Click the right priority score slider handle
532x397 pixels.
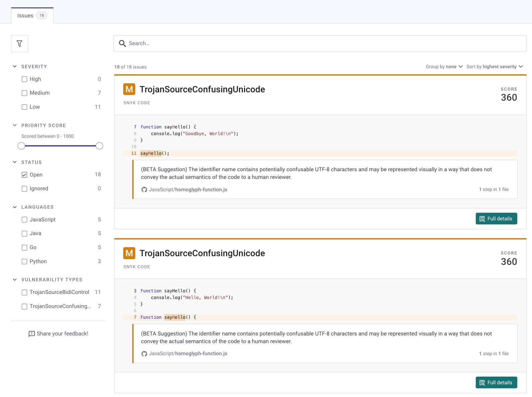[x=99, y=146]
